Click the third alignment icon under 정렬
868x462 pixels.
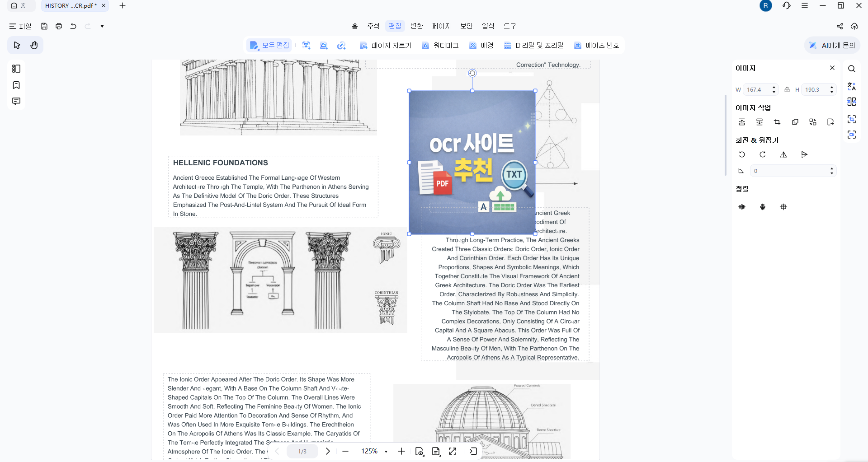tap(783, 207)
